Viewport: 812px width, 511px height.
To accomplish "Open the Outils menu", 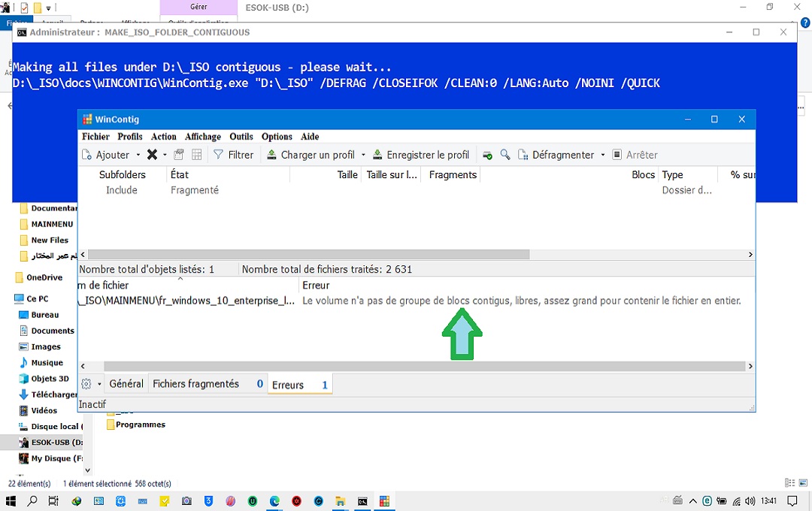I will coord(241,137).
